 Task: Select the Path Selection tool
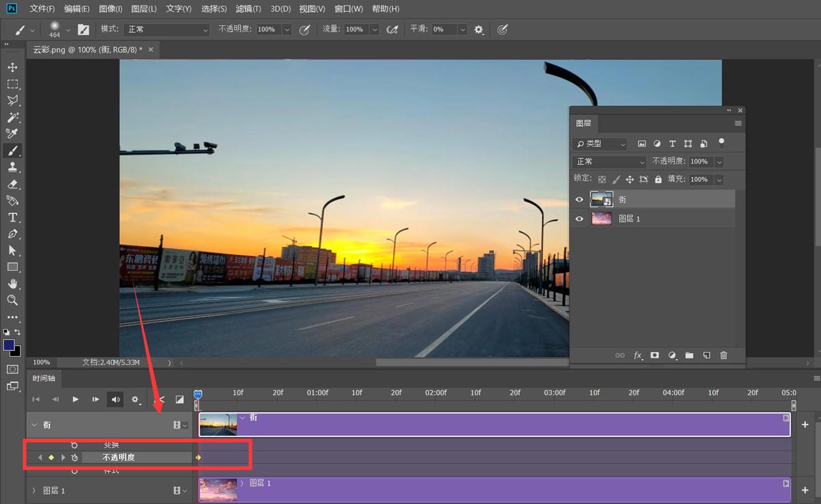(12, 250)
